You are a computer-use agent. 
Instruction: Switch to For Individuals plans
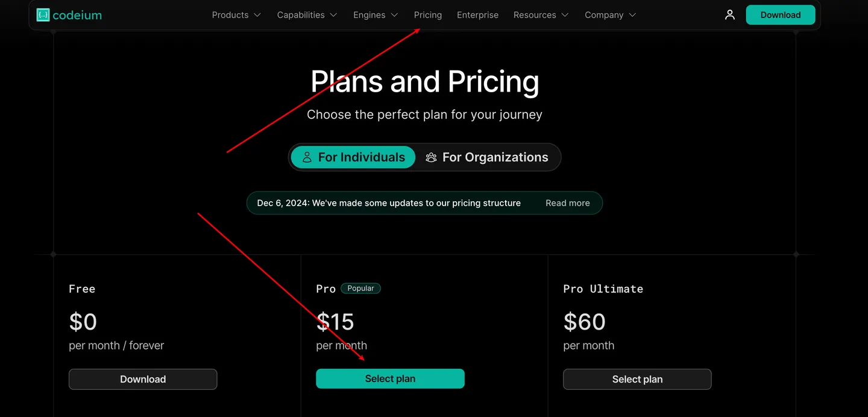coord(353,157)
